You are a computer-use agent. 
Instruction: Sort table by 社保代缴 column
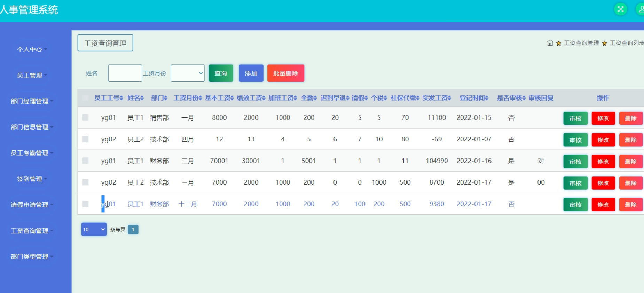click(405, 98)
